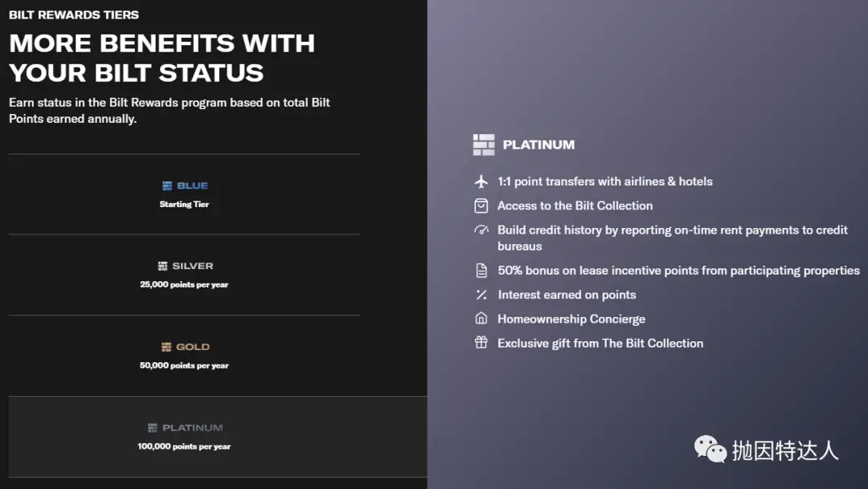Click the house icon for Homeownership Concierge
The image size is (868, 489).
pos(481,319)
